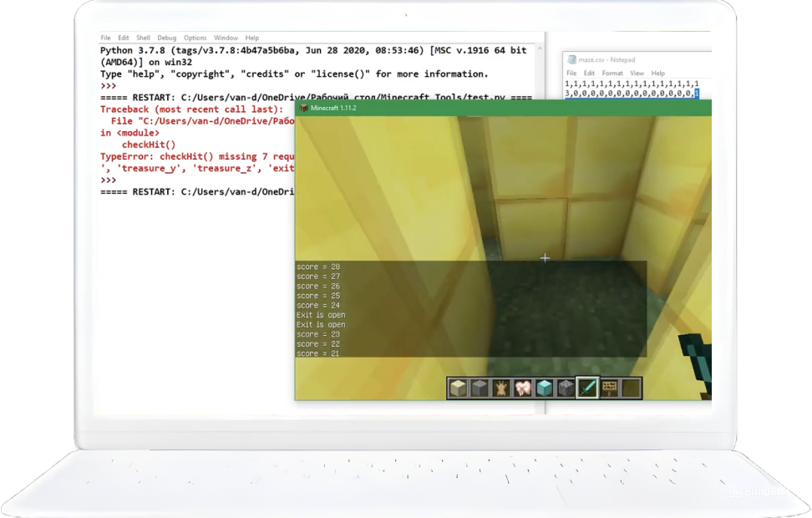
Task: Click the 'score = 28' chat message
Action: (318, 267)
